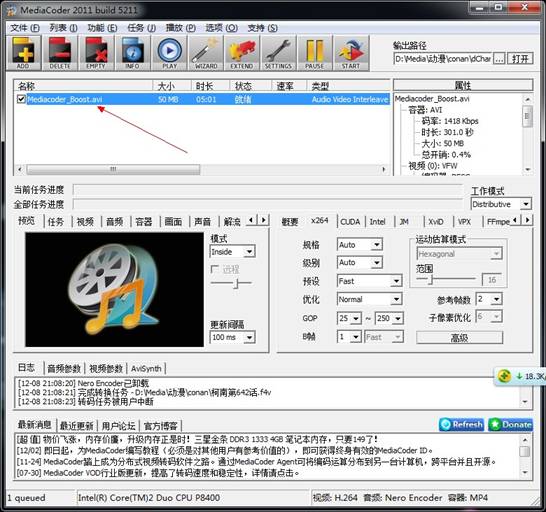Open the 工作模式 Distributive dropdown

coord(526,204)
